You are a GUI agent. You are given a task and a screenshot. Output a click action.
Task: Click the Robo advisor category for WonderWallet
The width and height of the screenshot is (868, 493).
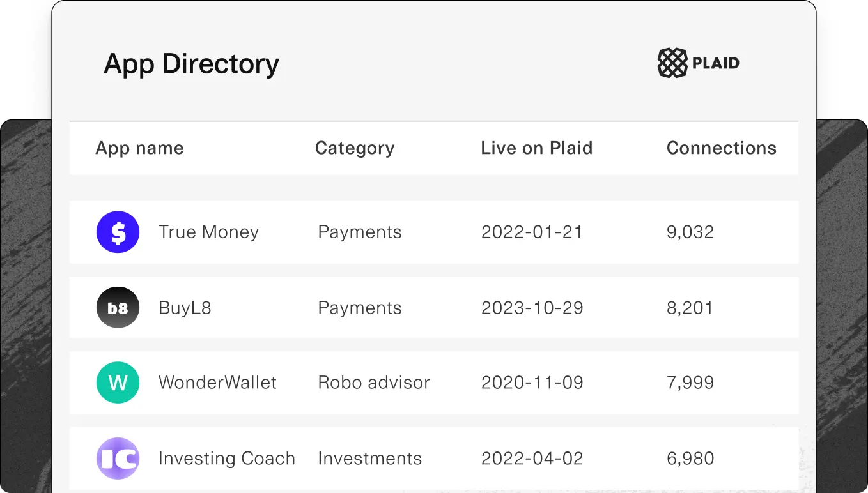coord(374,383)
